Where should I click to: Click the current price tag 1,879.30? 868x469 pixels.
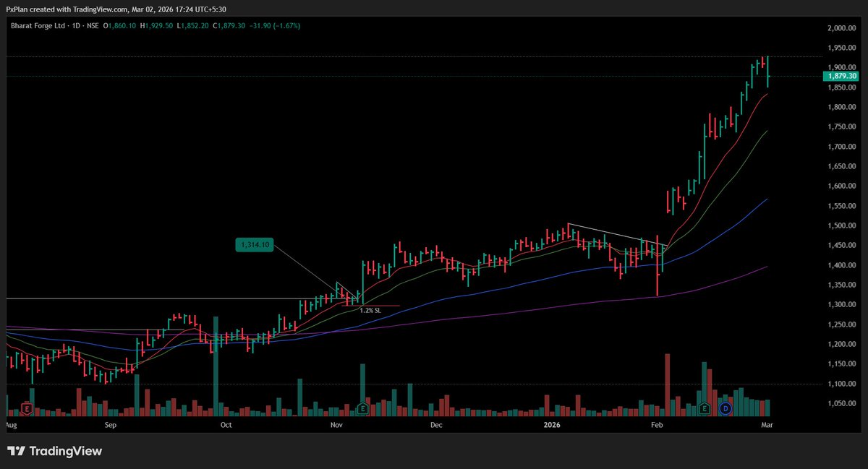point(842,76)
